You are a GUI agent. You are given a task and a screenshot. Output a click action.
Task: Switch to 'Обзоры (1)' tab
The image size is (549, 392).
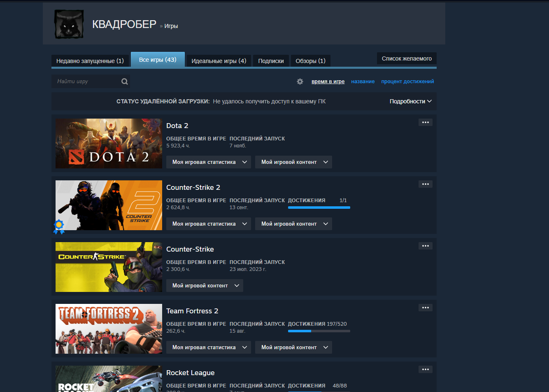point(310,61)
